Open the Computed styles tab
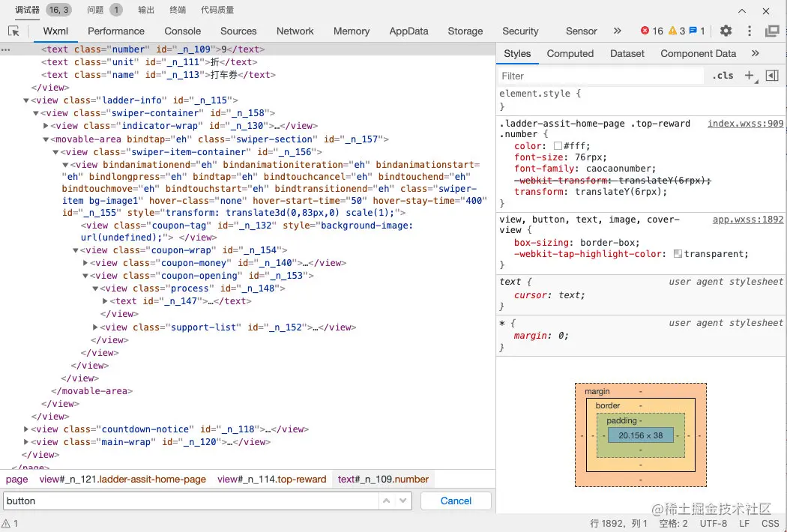The height and width of the screenshot is (532, 787). [x=570, y=53]
